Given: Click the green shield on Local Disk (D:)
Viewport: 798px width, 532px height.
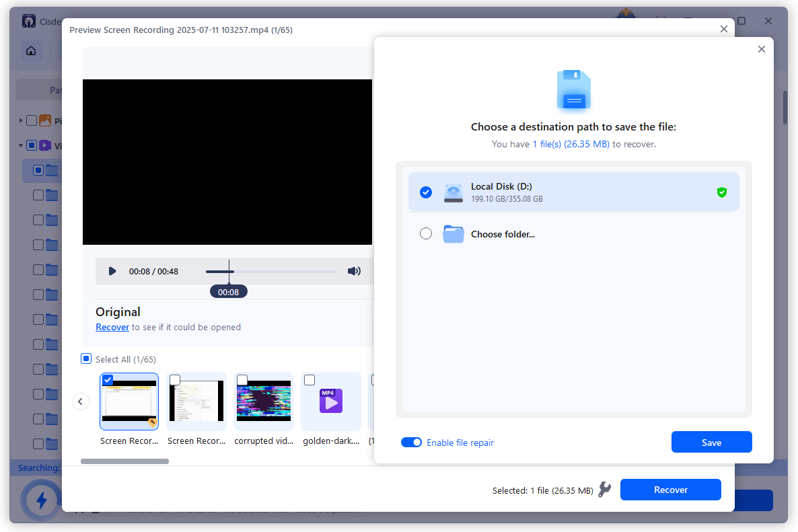Looking at the screenshot, I should click(x=722, y=192).
